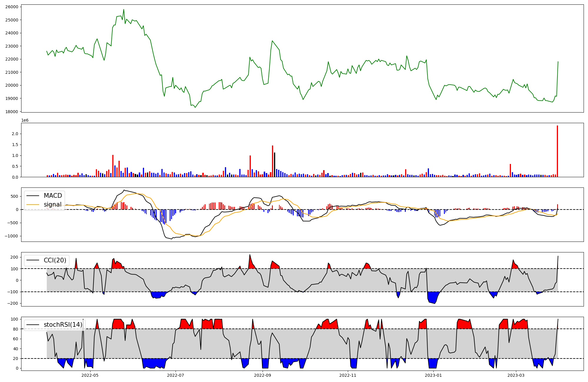
Task: Click the 2023-01 x-axis date label
Action: tap(433, 375)
